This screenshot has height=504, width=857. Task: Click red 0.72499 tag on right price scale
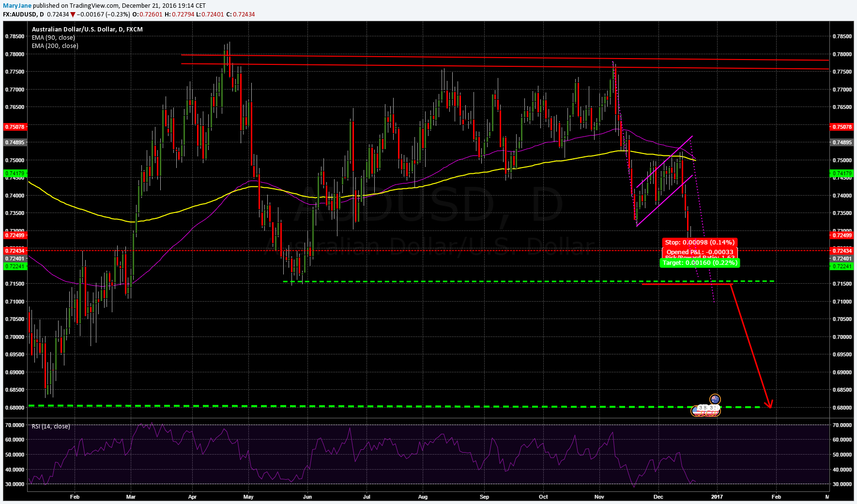coord(842,235)
